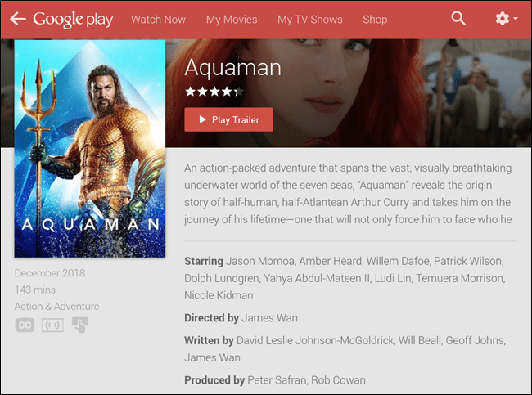
Task: Click the Aquaman movie title heading
Action: pyautogui.click(x=233, y=67)
